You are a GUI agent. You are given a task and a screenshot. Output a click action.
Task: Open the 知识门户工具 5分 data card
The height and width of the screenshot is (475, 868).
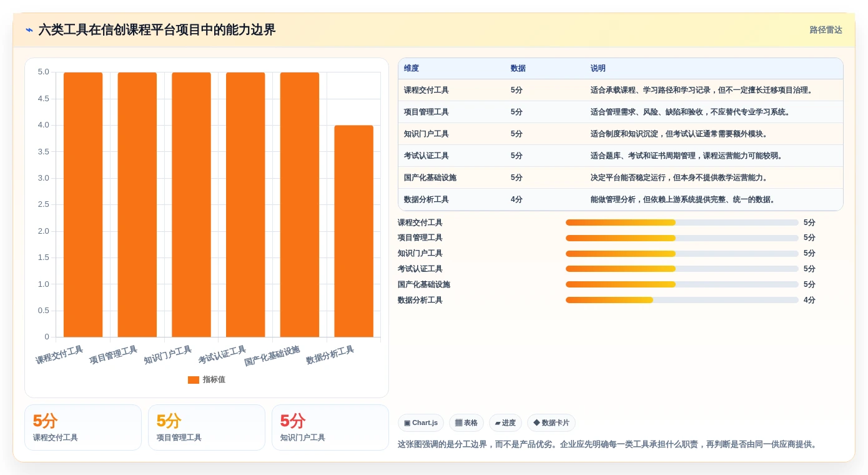click(x=330, y=427)
